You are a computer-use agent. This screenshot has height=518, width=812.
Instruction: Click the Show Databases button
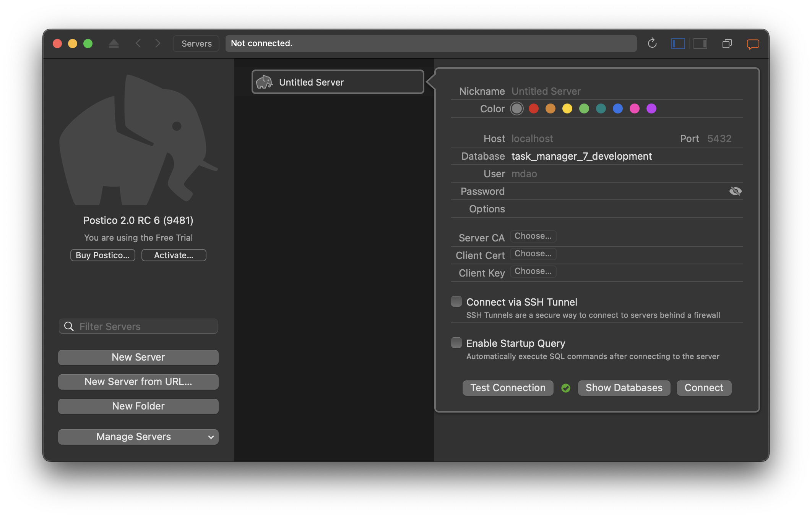point(624,388)
